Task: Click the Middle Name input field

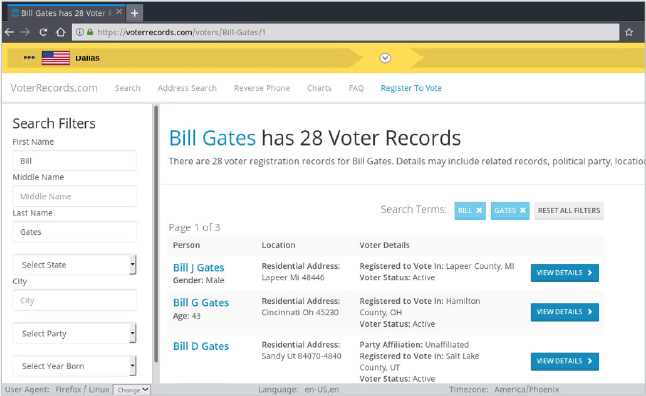Action: [74, 196]
